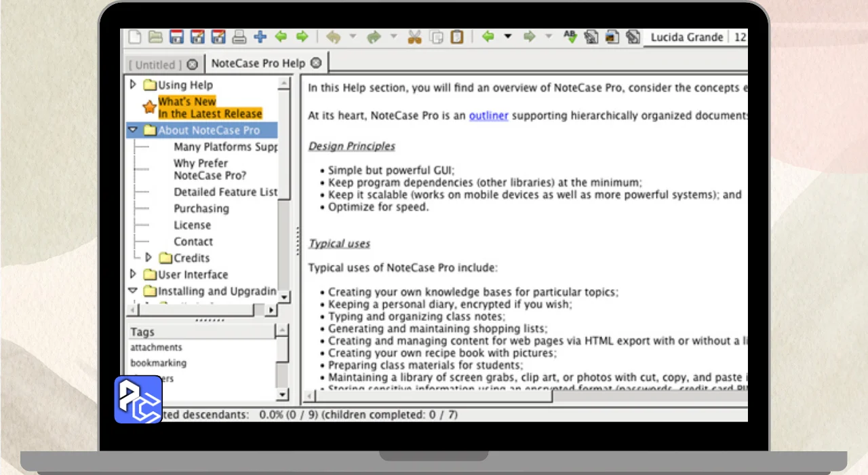This screenshot has width=868, height=475.
Task: Click the Print icon in toolbar
Action: pyautogui.click(x=239, y=37)
